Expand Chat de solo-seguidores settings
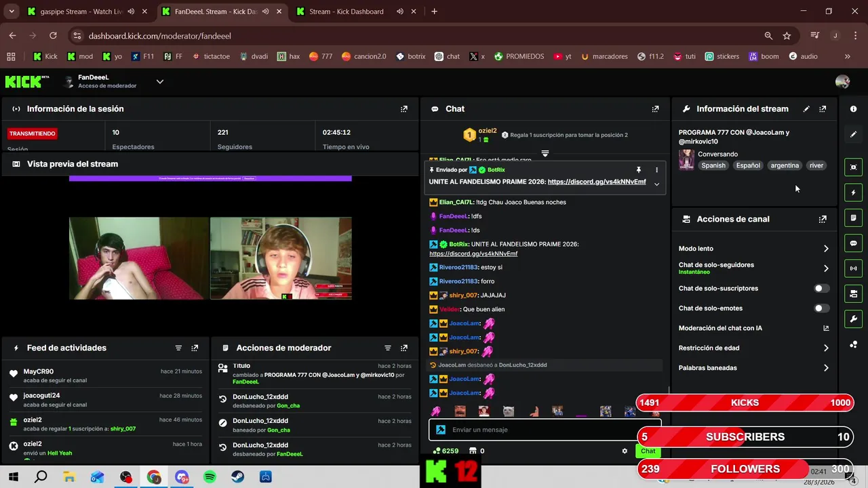 pyautogui.click(x=826, y=268)
